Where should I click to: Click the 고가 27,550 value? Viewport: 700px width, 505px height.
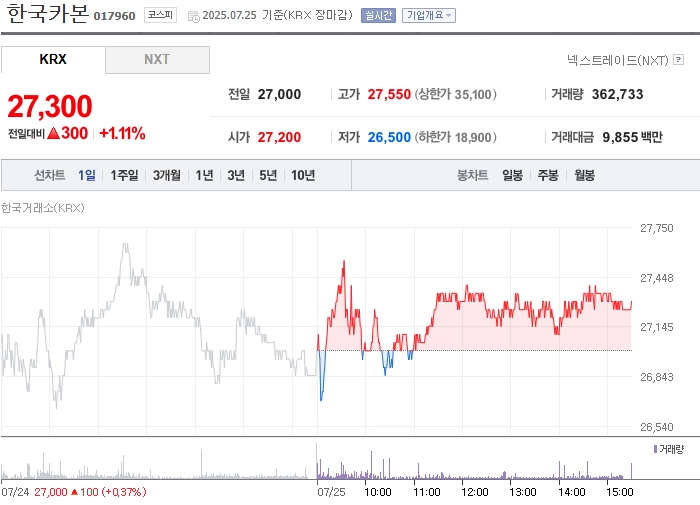(389, 94)
